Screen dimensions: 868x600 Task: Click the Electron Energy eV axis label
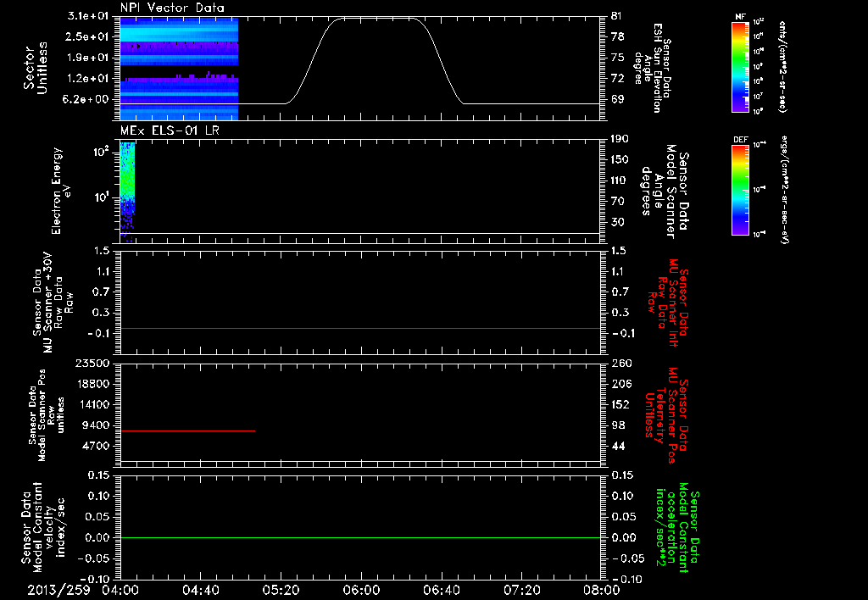[x=60, y=191]
